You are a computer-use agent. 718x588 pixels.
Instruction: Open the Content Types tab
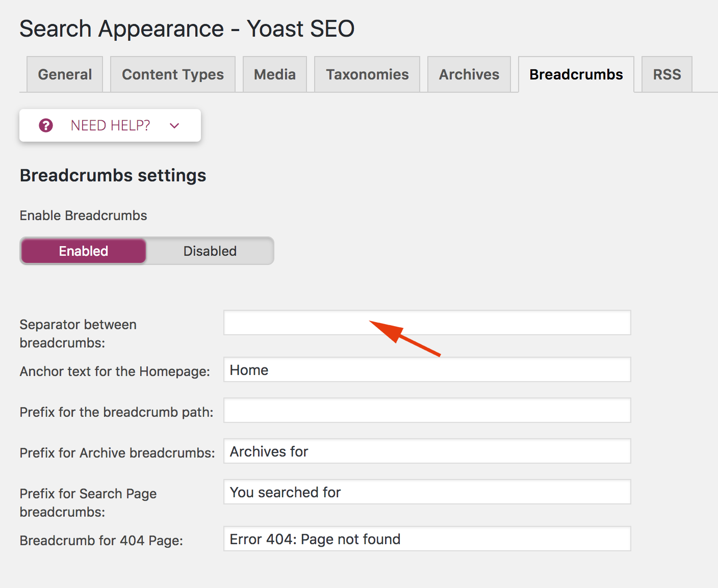(x=173, y=74)
